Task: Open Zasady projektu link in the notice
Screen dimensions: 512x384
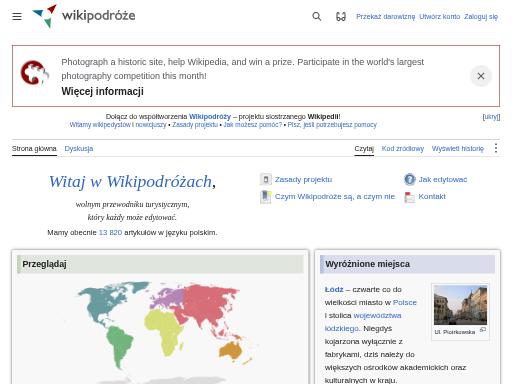Action: [195, 125]
